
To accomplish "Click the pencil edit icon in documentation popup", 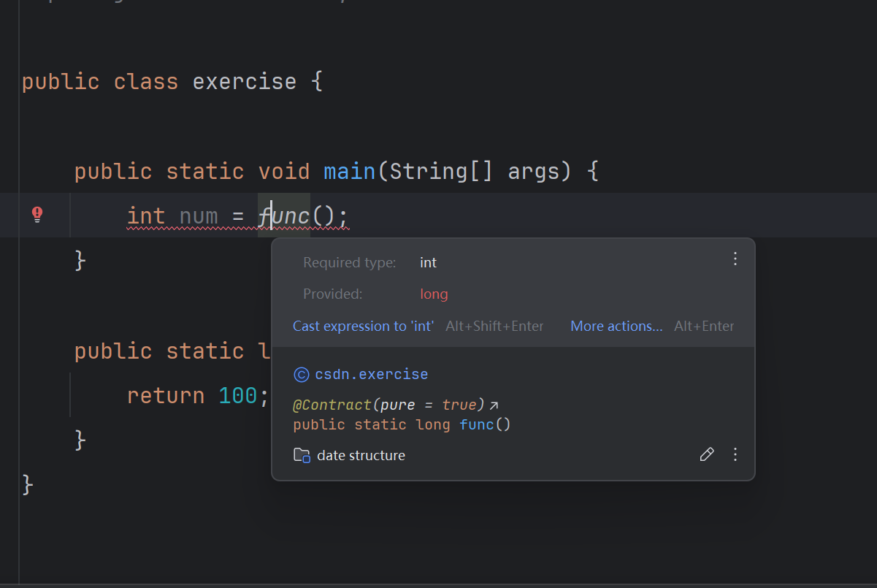I will click(707, 455).
